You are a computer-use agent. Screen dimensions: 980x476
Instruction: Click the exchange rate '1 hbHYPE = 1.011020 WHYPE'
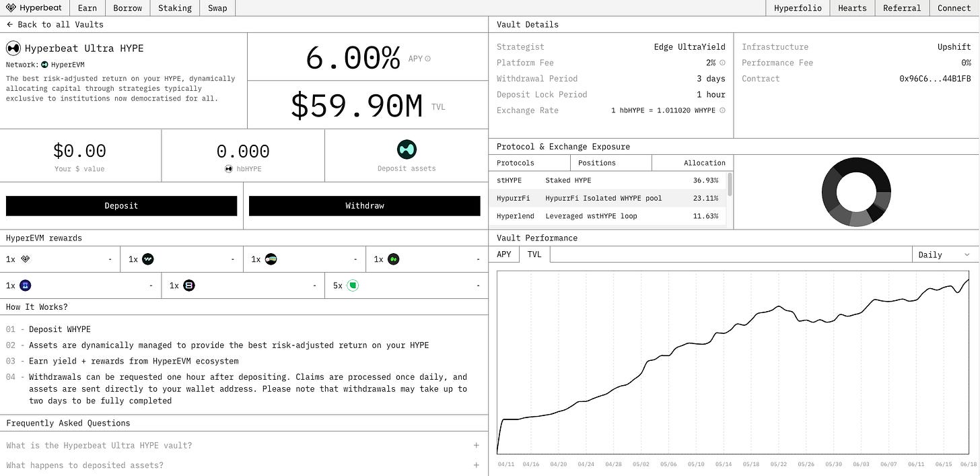point(663,110)
